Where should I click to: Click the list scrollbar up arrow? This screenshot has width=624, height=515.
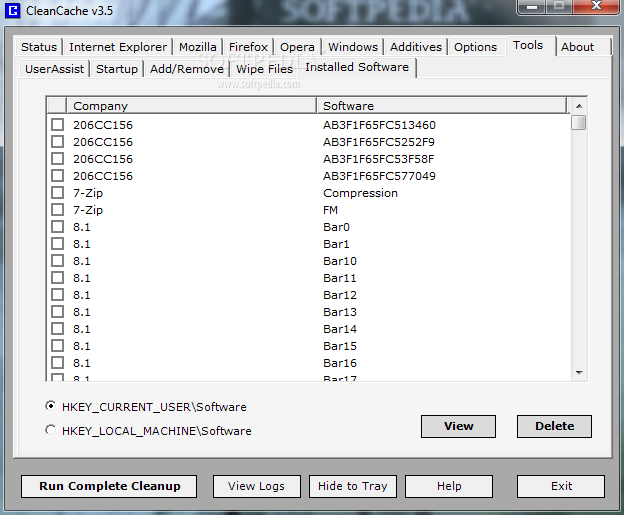point(579,106)
